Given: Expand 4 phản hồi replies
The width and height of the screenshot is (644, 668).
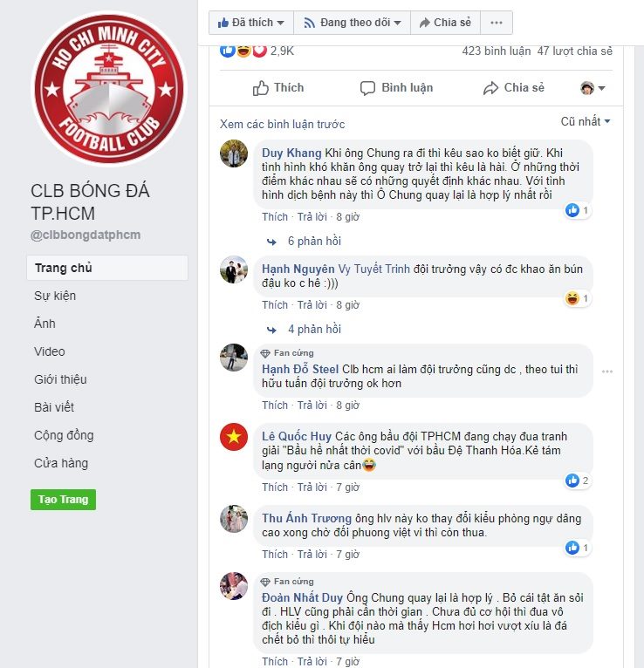Looking at the screenshot, I should click(314, 330).
